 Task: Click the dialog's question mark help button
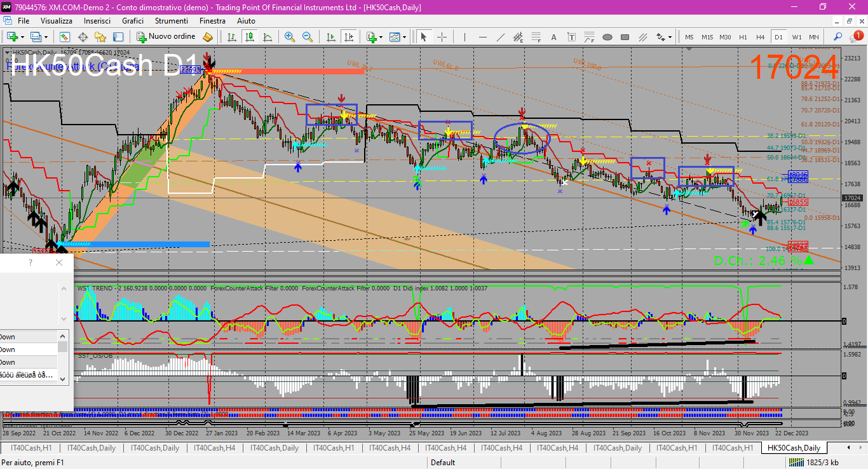pyautogui.click(x=31, y=262)
